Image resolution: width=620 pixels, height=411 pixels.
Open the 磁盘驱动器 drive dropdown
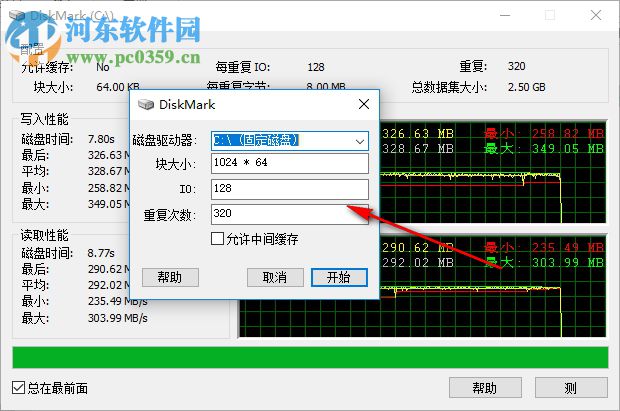click(x=359, y=141)
